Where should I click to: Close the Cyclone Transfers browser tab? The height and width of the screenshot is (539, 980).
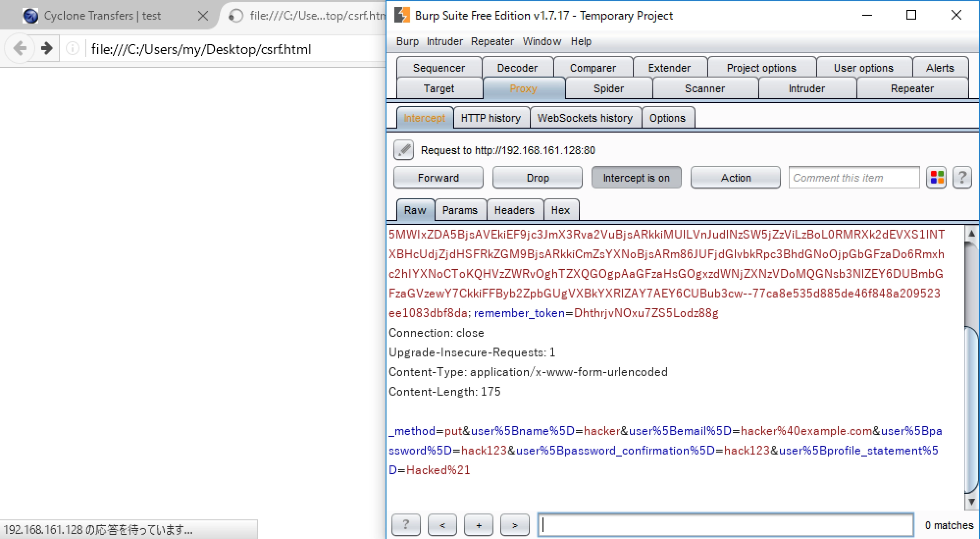click(203, 16)
